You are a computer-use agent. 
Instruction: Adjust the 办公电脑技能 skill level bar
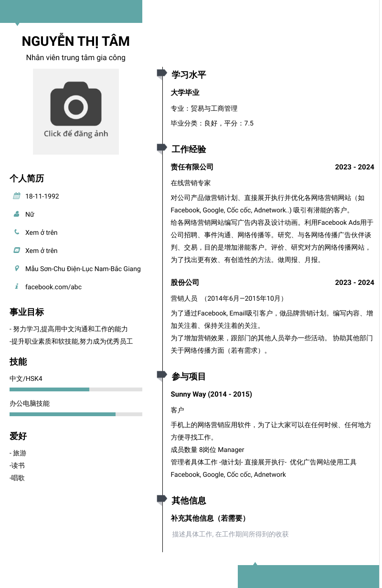tap(76, 414)
